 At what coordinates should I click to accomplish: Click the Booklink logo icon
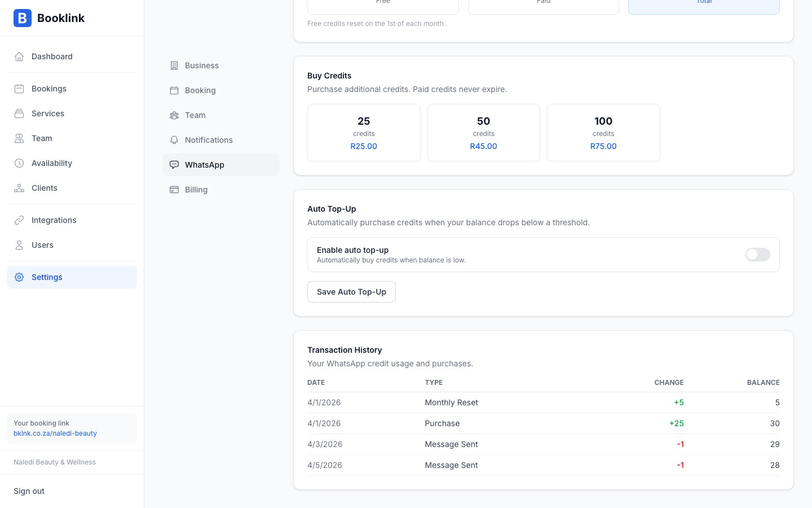23,18
